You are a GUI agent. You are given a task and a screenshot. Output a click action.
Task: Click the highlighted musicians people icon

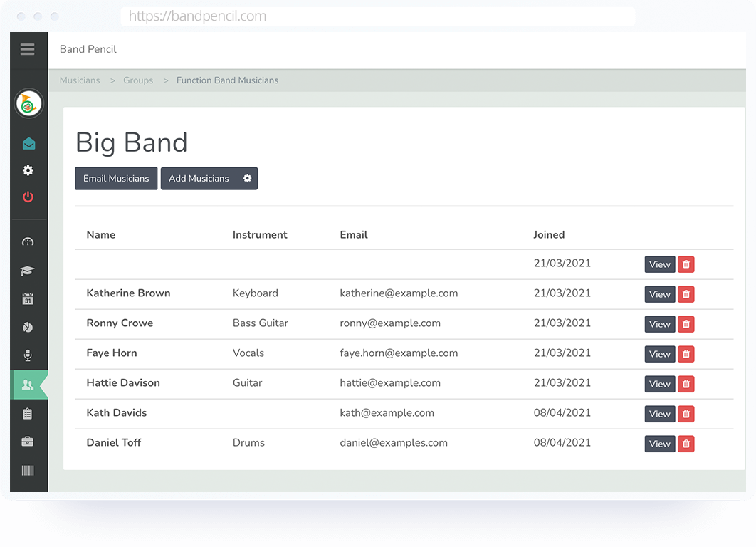coord(28,384)
